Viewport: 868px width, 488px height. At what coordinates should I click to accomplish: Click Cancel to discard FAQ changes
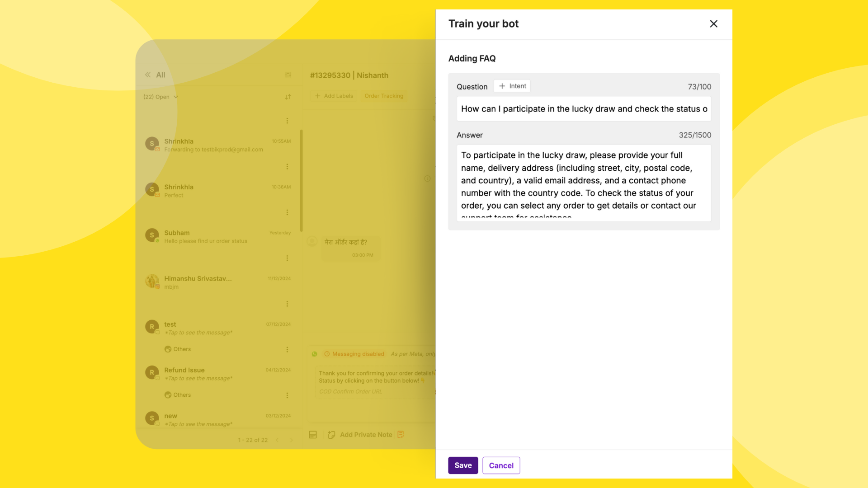click(x=501, y=465)
